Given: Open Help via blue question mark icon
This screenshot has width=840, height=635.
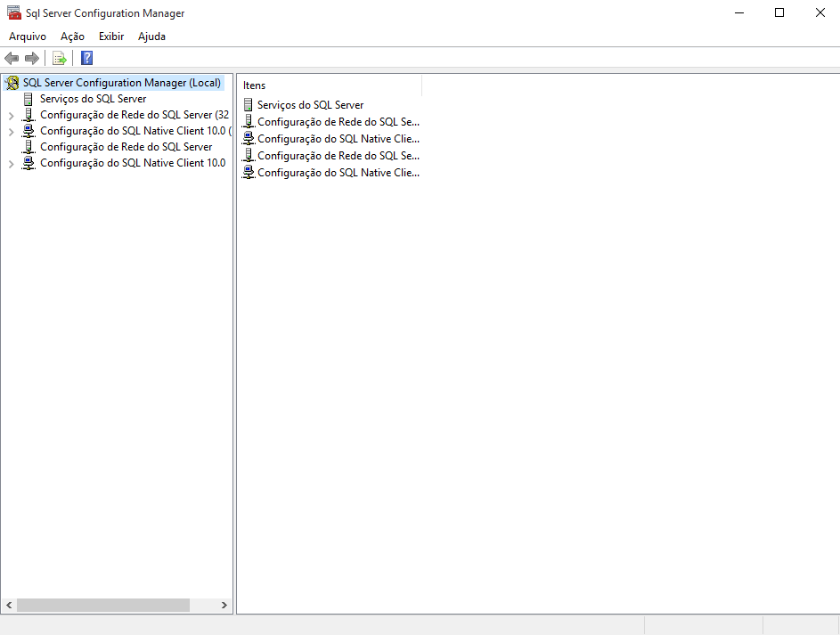Looking at the screenshot, I should click(86, 59).
